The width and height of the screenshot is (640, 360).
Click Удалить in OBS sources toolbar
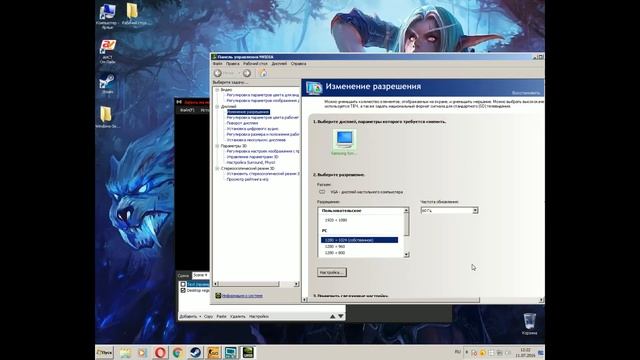tap(238, 316)
